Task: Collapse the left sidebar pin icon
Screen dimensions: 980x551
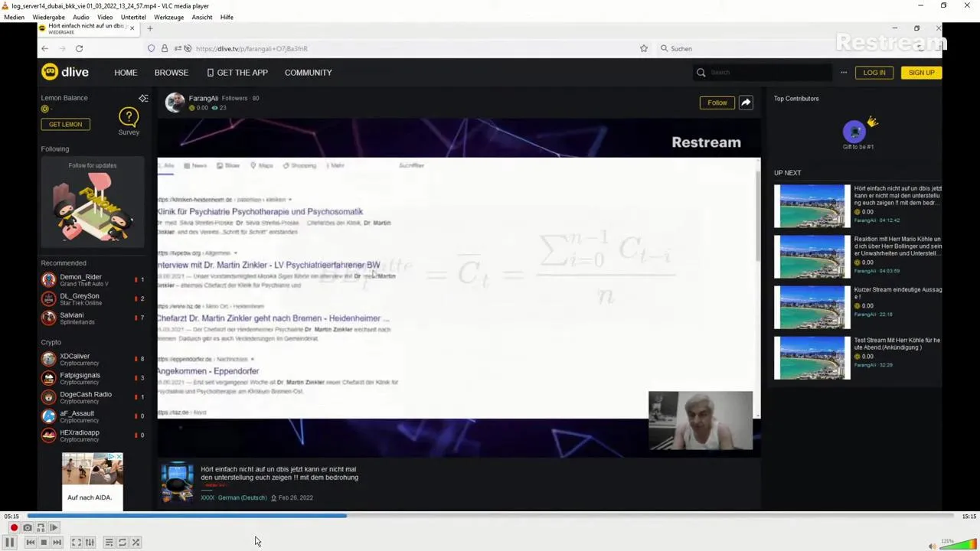Action: coord(143,98)
